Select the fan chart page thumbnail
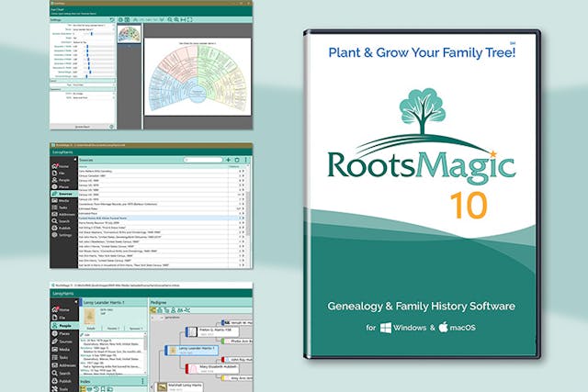Screen dimensions: 588x392 (129, 34)
